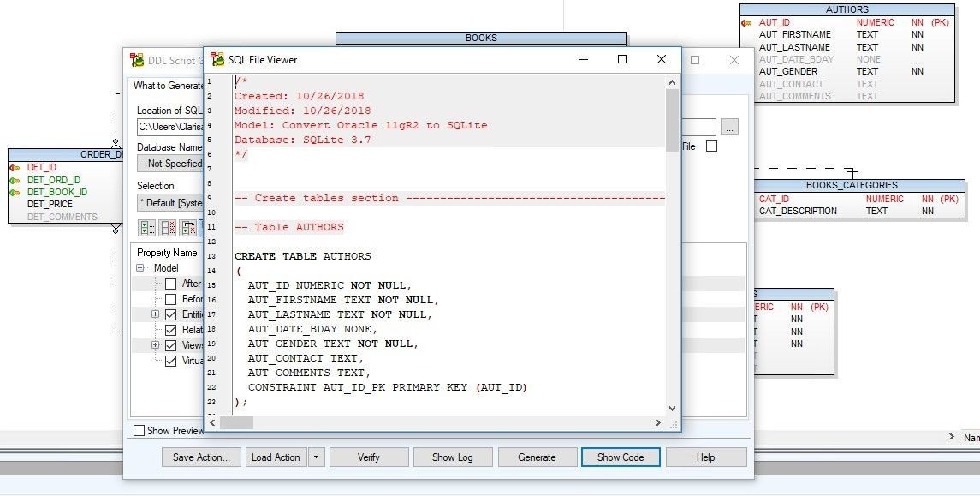
Task: Click the Load Action button
Action: pyautogui.click(x=276, y=457)
